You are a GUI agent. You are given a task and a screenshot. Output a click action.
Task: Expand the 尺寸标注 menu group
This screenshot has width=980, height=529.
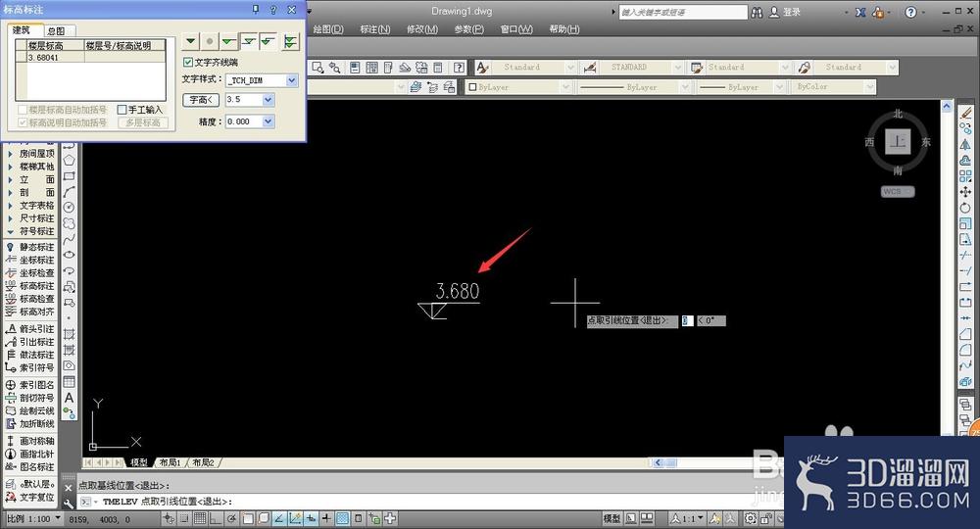[x=30, y=218]
